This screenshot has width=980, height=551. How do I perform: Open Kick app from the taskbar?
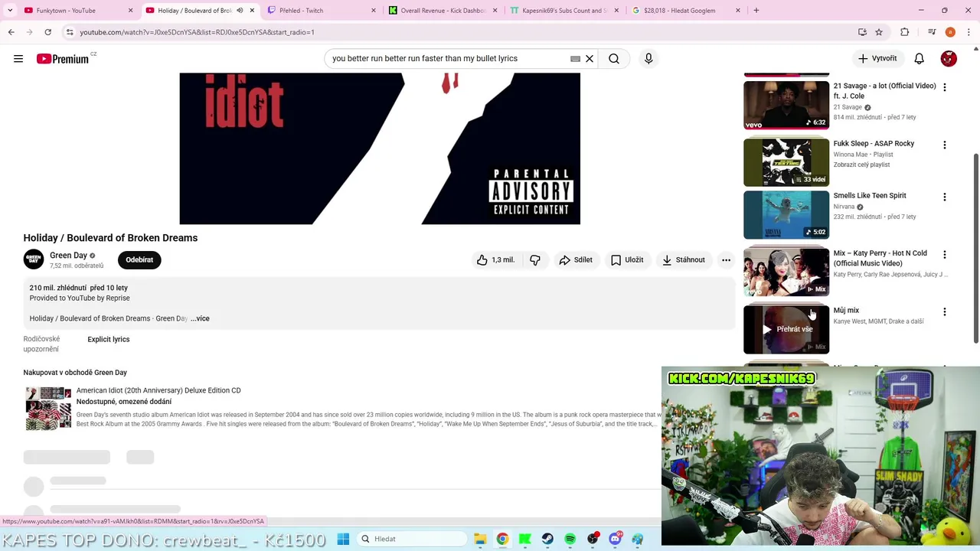(x=525, y=539)
